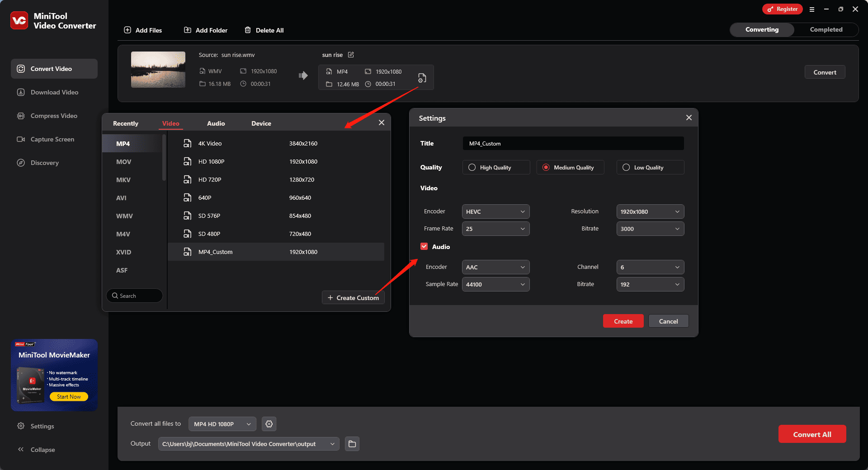Edit the sun rise output name
The image size is (868, 470).
[x=351, y=55]
